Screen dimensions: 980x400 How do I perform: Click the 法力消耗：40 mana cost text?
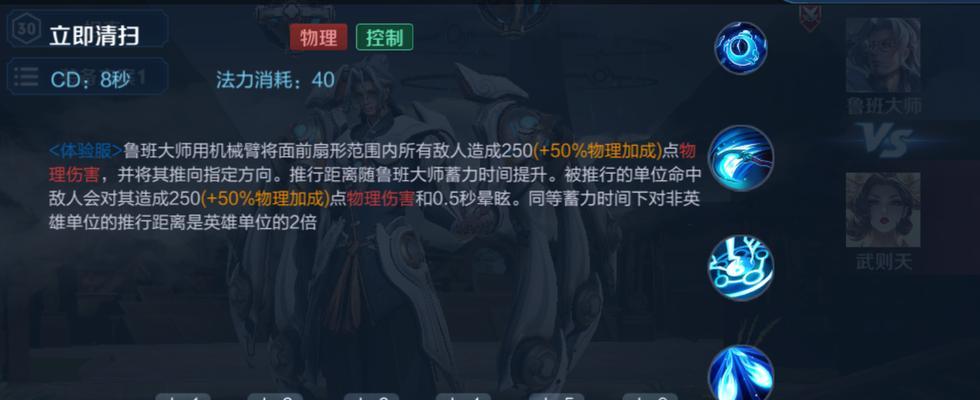click(x=275, y=80)
